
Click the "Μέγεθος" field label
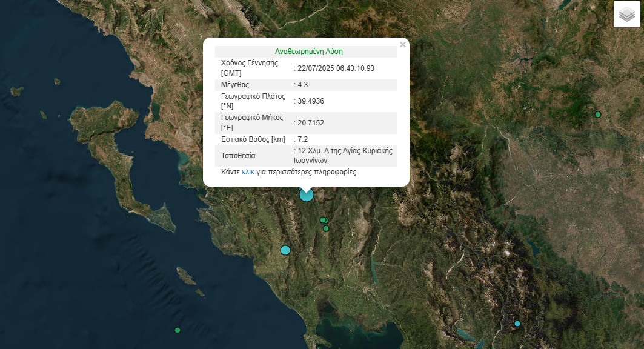click(235, 85)
